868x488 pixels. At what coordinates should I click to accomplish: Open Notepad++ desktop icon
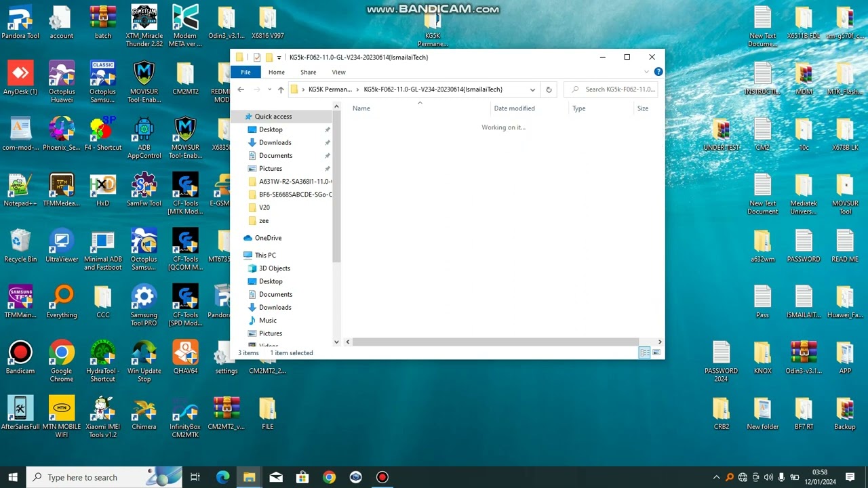click(x=20, y=189)
